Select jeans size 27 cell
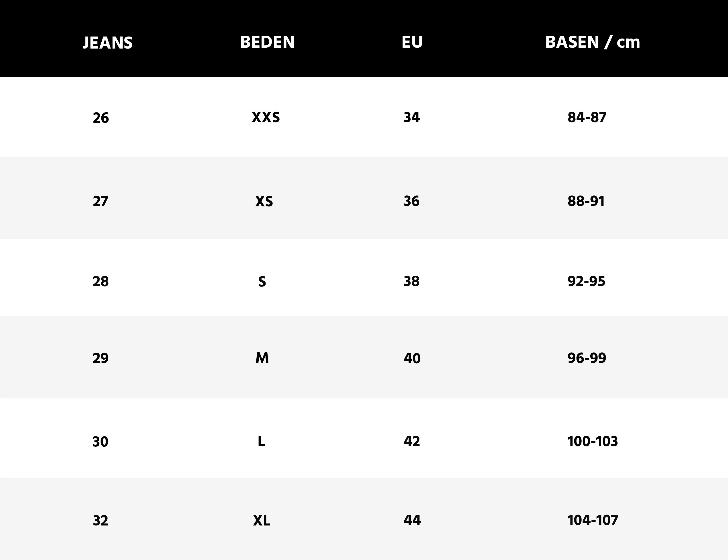 point(100,201)
